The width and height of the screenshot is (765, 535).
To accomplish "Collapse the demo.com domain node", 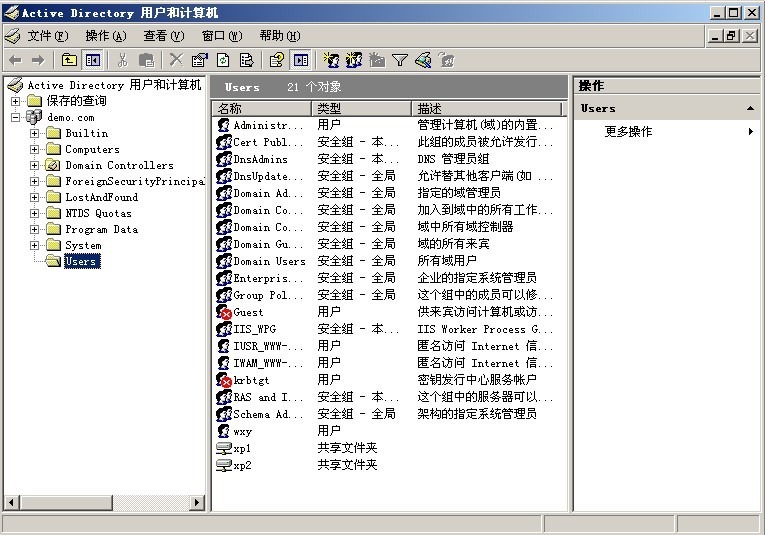I will point(16,118).
